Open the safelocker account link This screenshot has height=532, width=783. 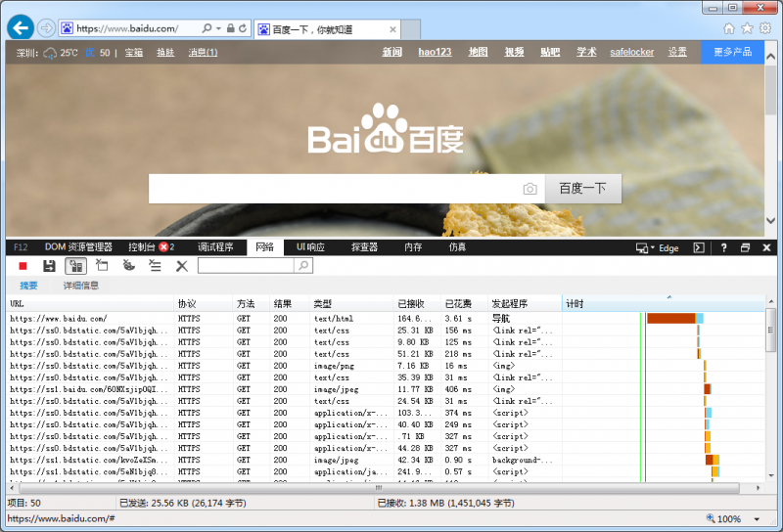coord(631,52)
